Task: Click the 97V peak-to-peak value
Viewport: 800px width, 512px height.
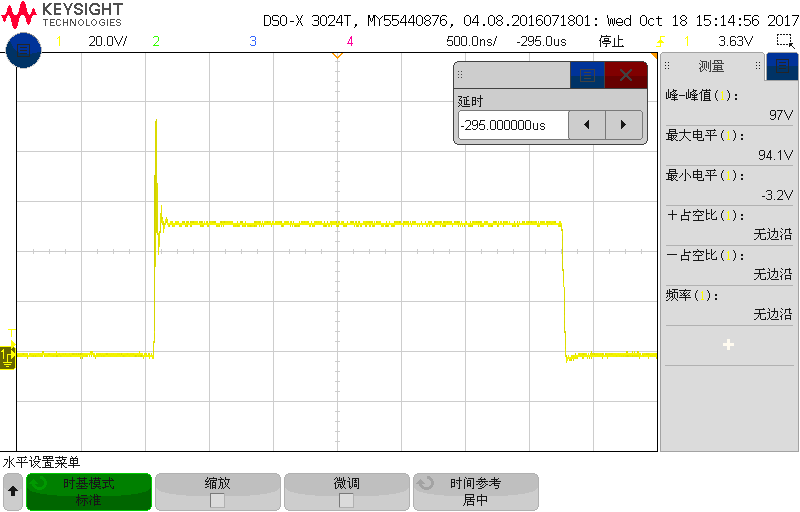Action: (781, 115)
